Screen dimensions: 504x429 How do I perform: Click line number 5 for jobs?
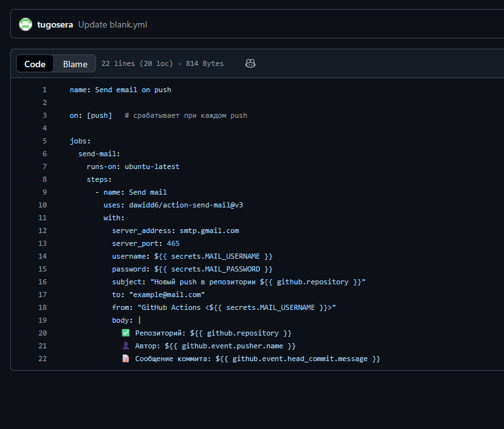pos(44,141)
